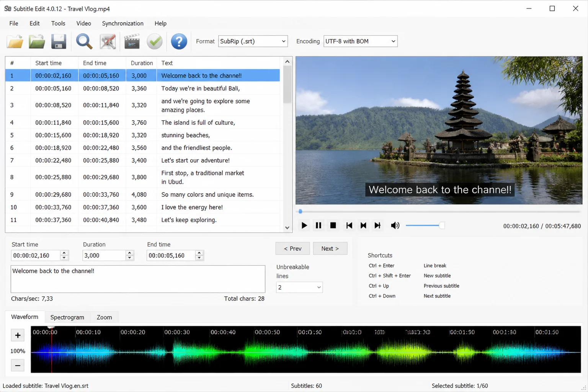This screenshot has width=588, height=392.
Task: Sort by Start time column header
Action: 54,63
